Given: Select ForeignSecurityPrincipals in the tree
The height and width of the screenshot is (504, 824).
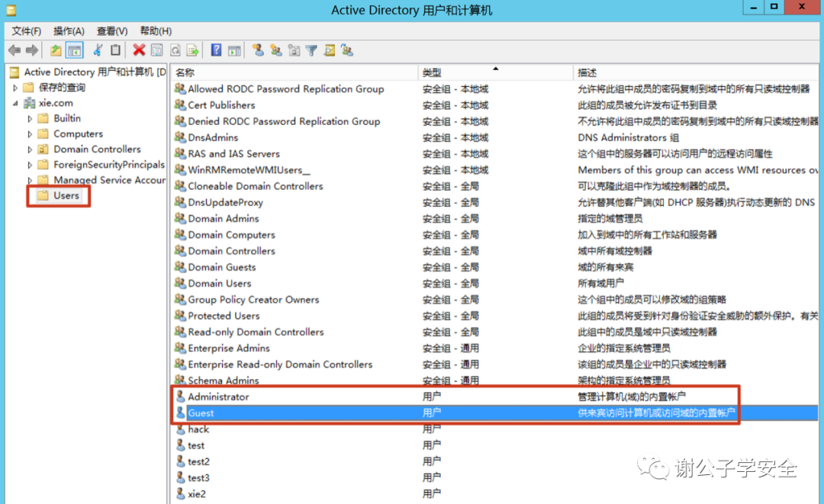Looking at the screenshot, I should click(x=109, y=165).
